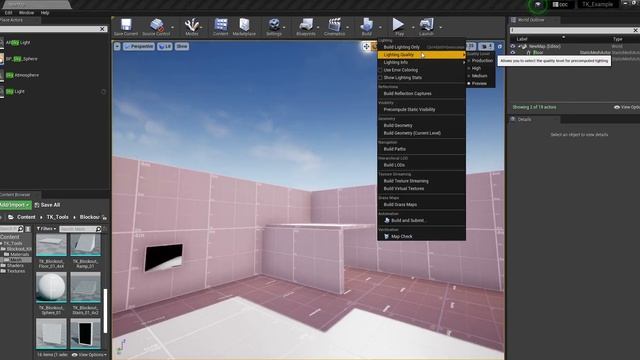Choose Precompute Static Visibility menu item
This screenshot has height=360, width=640.
(421, 109)
